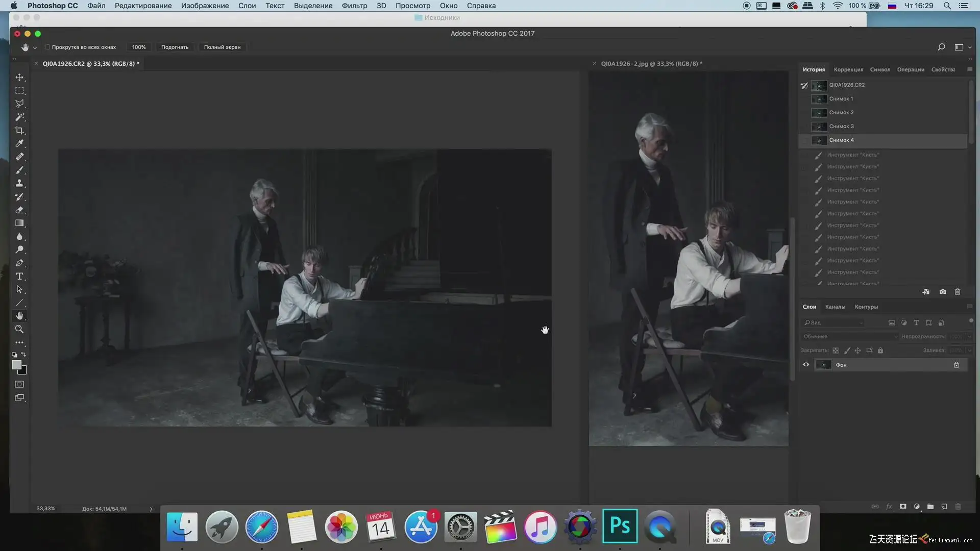This screenshot has width=980, height=551.
Task: Select the Eraser tool
Action: tap(19, 210)
